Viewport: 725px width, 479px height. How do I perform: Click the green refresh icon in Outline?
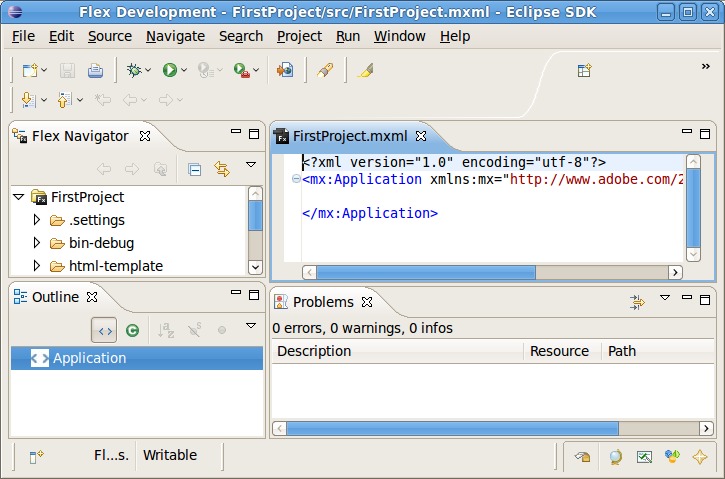pyautogui.click(x=132, y=329)
